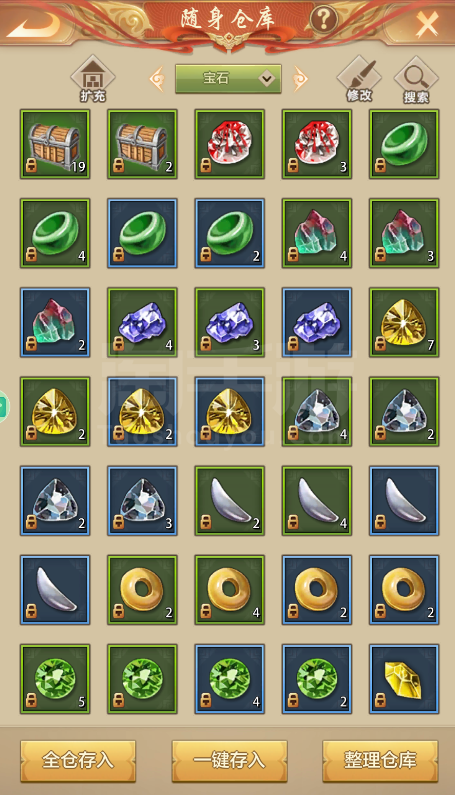Viewport: 455px width, 795px height.
Task: Select the small yellow crystal in last slot
Action: (x=404, y=679)
